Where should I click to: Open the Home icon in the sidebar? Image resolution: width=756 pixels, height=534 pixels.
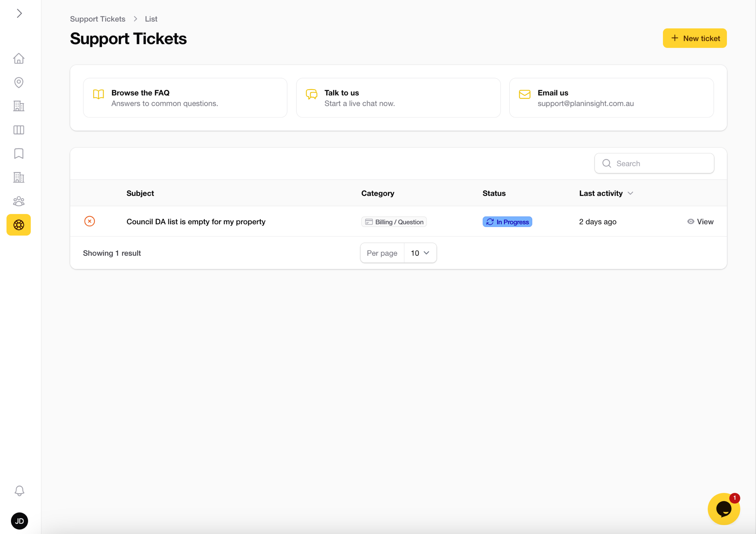19,59
